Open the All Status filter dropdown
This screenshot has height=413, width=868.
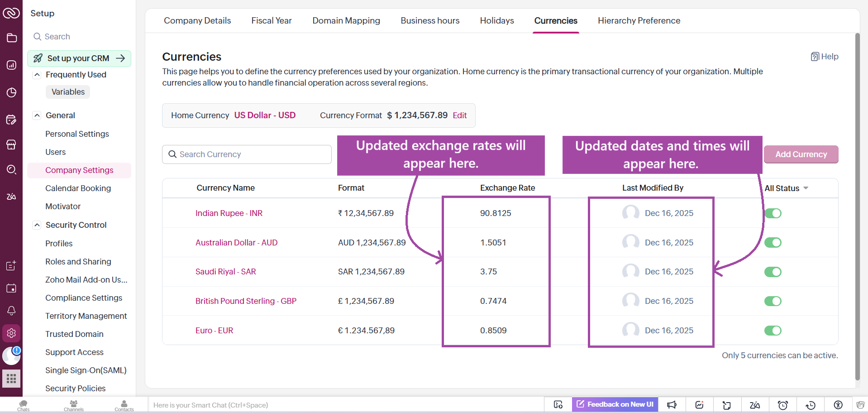click(x=786, y=188)
